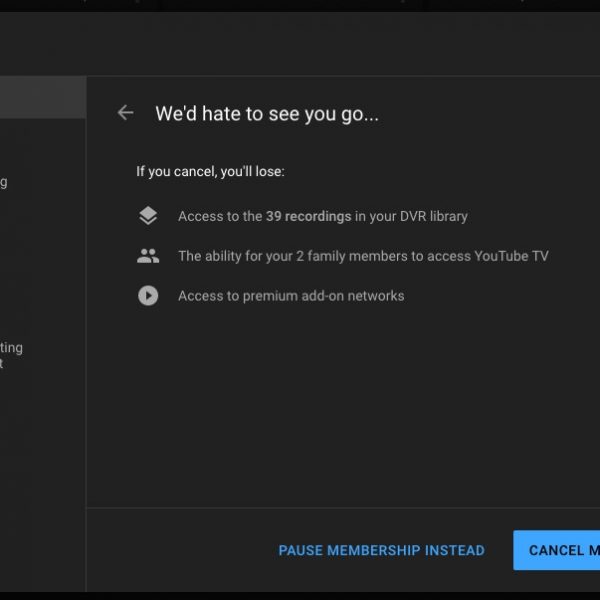Click the 'We'd hate to see you go...' heading

[x=267, y=113]
